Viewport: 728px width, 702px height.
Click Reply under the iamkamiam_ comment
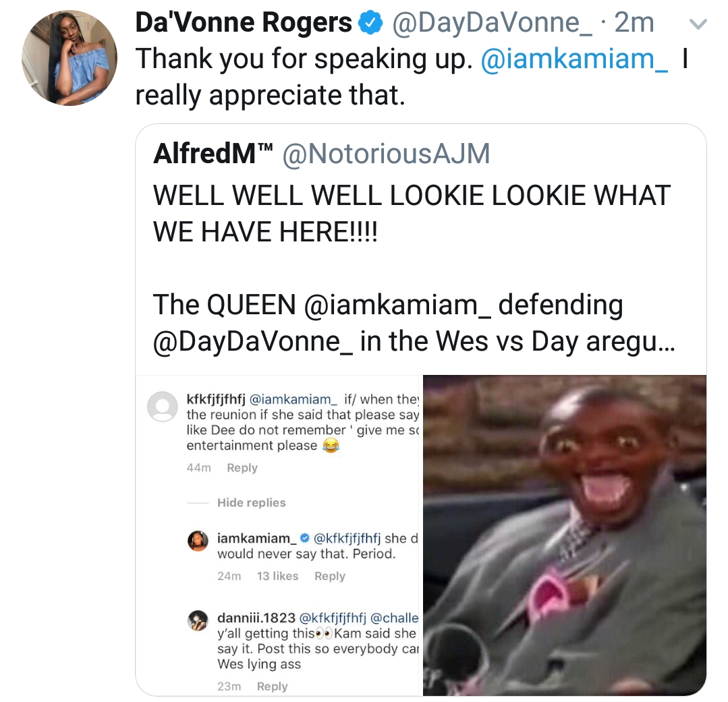click(330, 576)
